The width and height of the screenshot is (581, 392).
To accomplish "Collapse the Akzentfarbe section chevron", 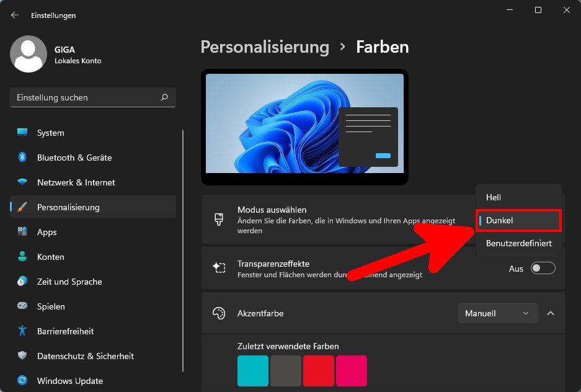I will point(551,313).
